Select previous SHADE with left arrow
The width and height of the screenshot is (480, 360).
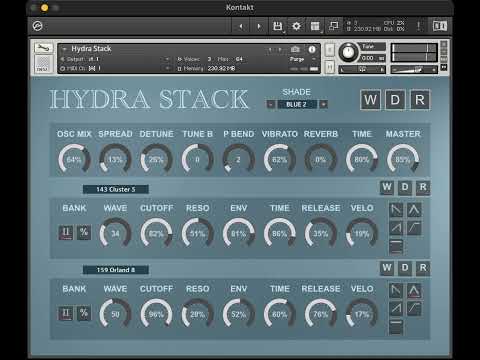click(x=271, y=105)
